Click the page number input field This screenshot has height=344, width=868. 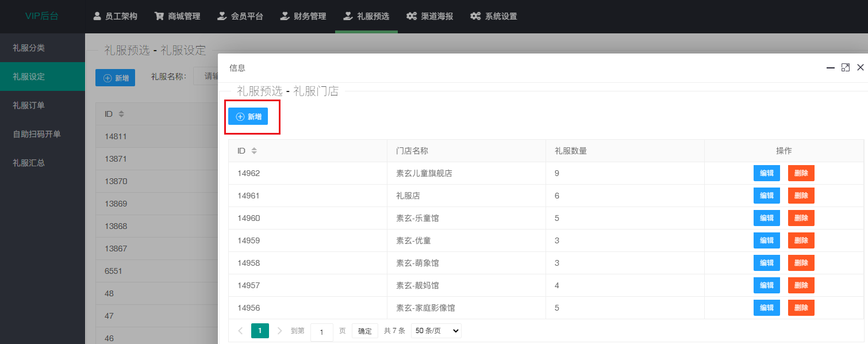[x=322, y=332]
